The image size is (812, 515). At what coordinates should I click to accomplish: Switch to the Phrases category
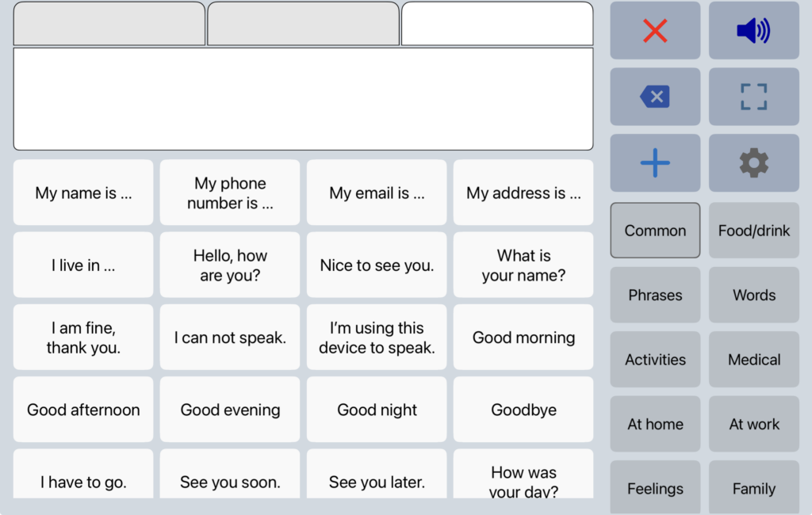pyautogui.click(x=655, y=295)
